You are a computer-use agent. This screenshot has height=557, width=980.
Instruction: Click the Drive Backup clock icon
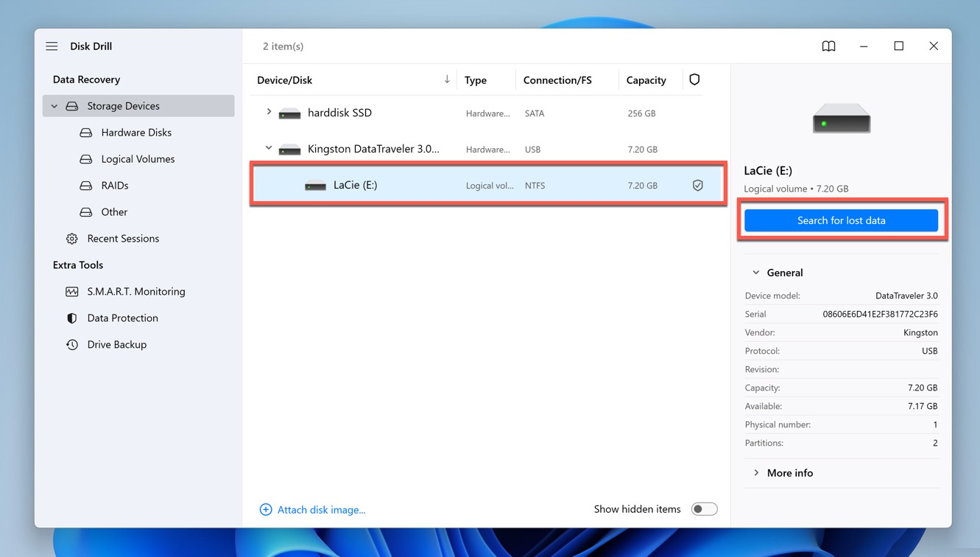71,345
